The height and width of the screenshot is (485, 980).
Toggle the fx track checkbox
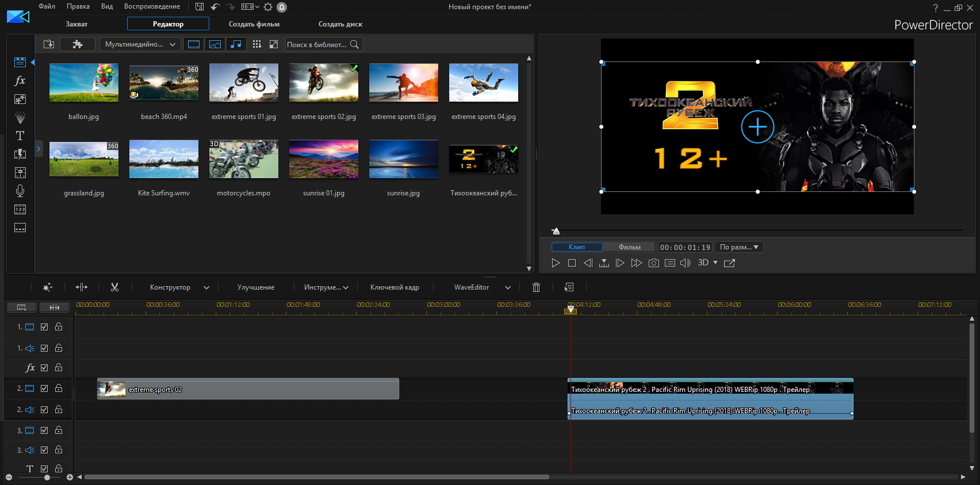pyautogui.click(x=44, y=368)
